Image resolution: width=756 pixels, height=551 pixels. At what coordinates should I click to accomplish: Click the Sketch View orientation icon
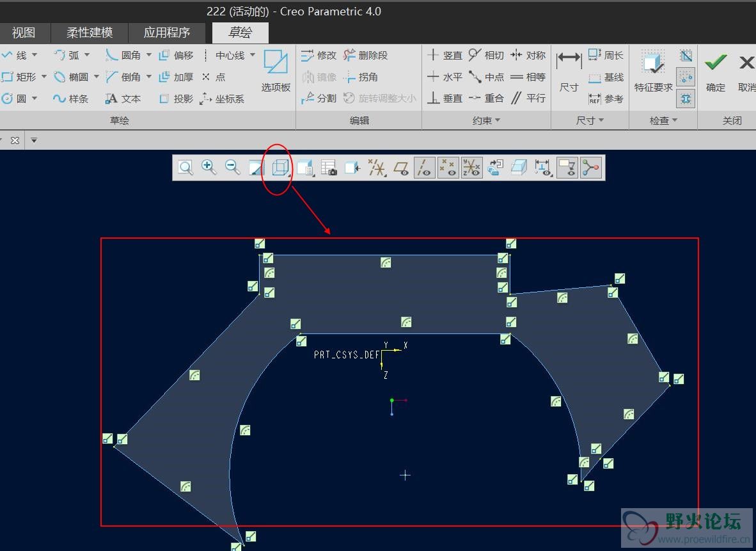click(x=352, y=168)
